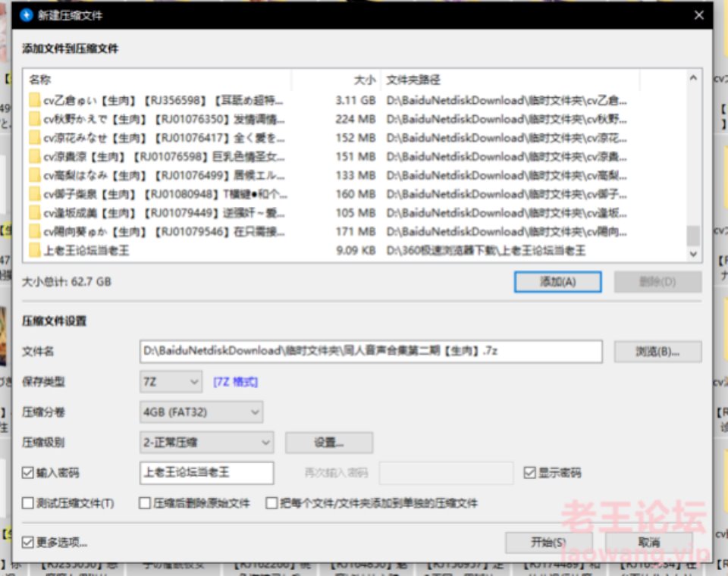Toggle the 显示密码 checkbox
This screenshot has height=576, width=728.
click(x=529, y=473)
